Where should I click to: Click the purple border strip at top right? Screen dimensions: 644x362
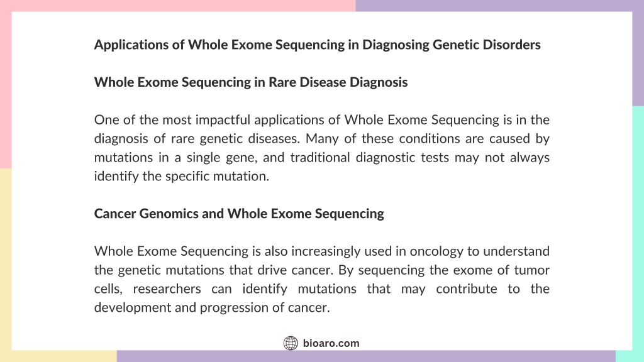(499, 6)
